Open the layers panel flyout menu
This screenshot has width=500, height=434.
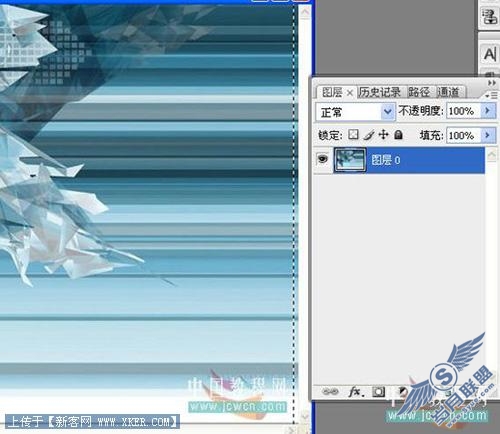click(x=492, y=96)
